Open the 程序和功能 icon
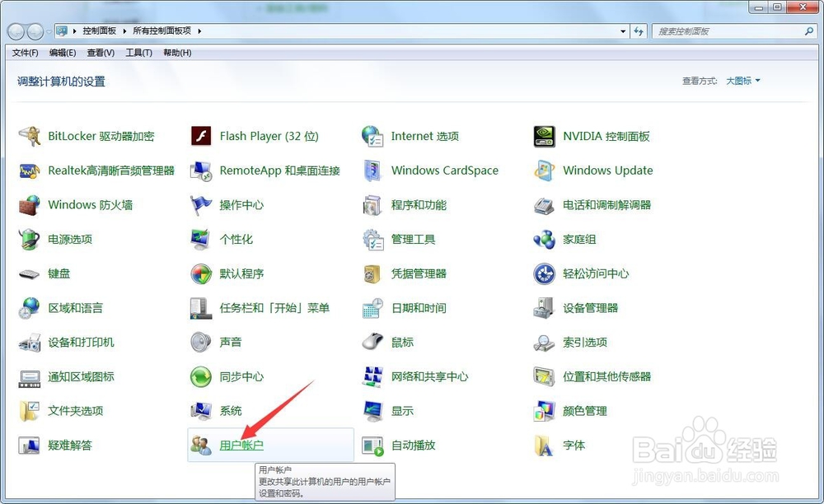Viewport: 824px width, 504px height. pyautogui.click(x=372, y=205)
